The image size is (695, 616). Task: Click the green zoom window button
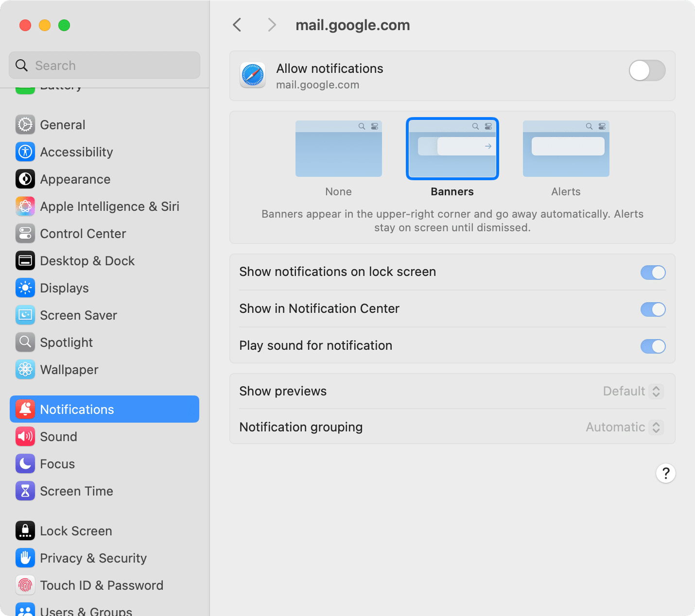pos(64,25)
